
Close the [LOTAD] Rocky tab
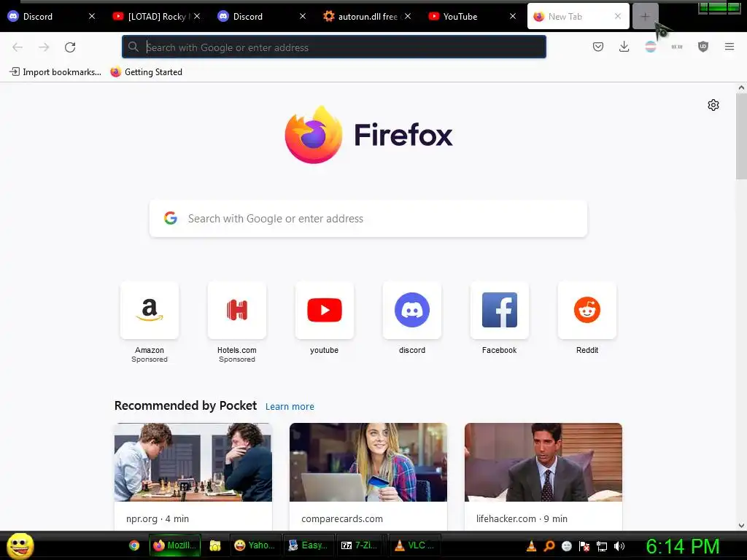point(197,16)
